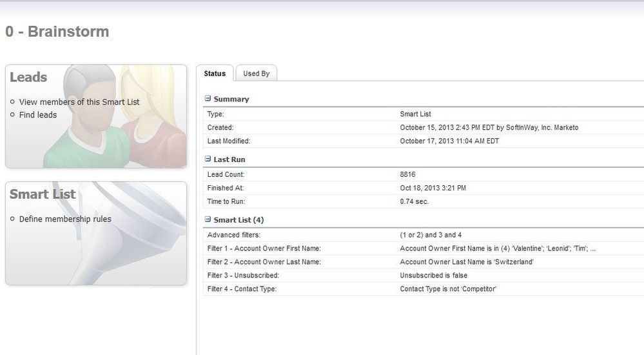Click the Type value Smart List

pos(415,114)
